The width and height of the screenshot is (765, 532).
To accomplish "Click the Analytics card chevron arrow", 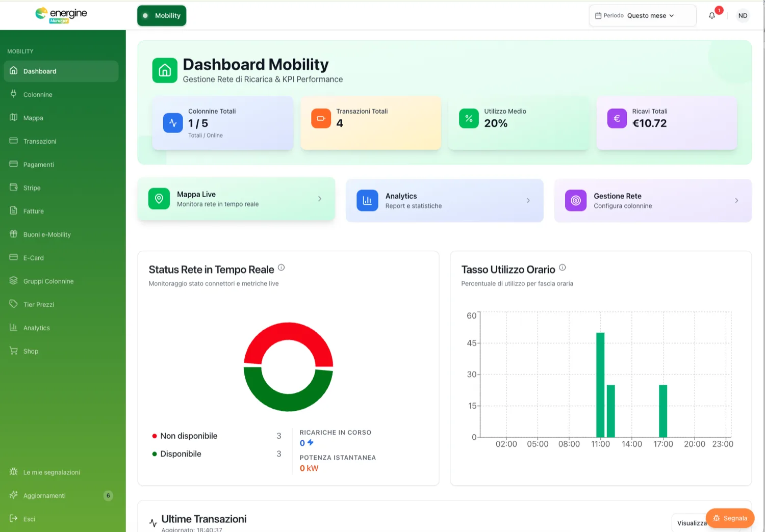I will click(x=528, y=200).
